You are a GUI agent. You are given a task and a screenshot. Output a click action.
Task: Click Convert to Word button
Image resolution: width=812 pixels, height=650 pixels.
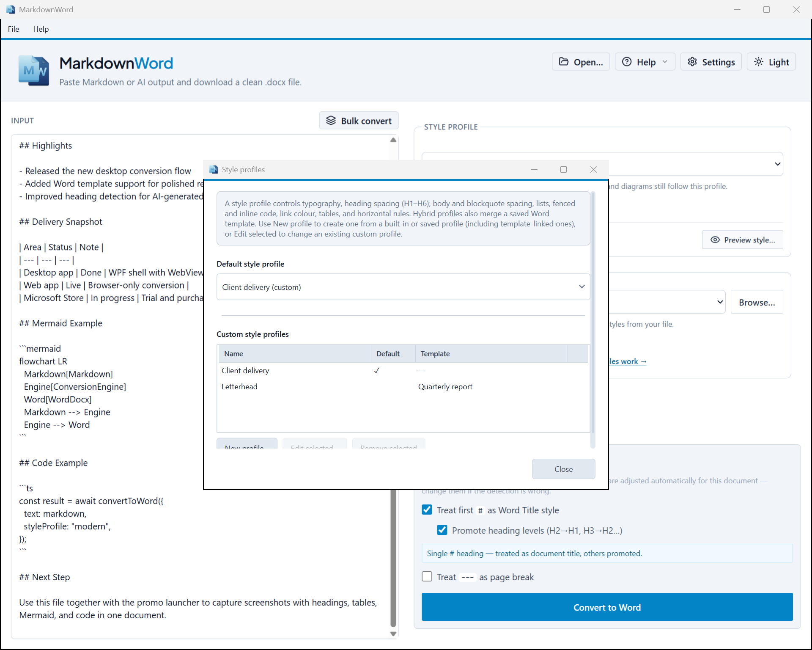point(607,607)
